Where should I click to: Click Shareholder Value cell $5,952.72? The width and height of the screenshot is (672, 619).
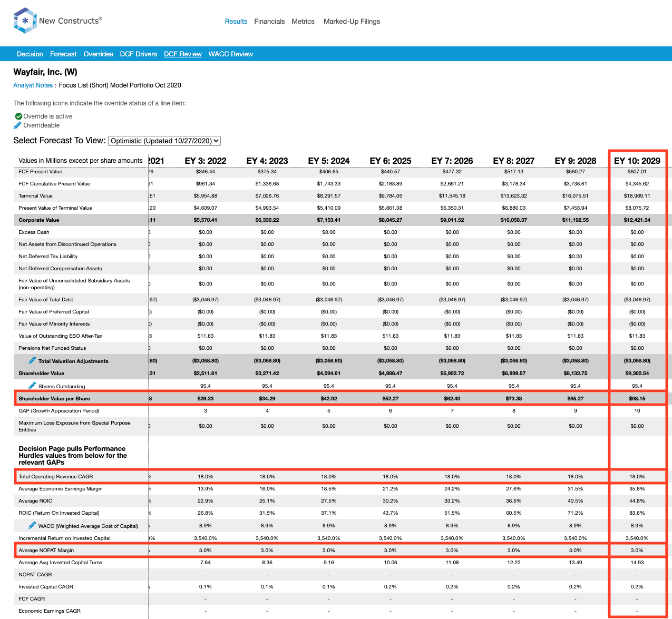(x=452, y=374)
